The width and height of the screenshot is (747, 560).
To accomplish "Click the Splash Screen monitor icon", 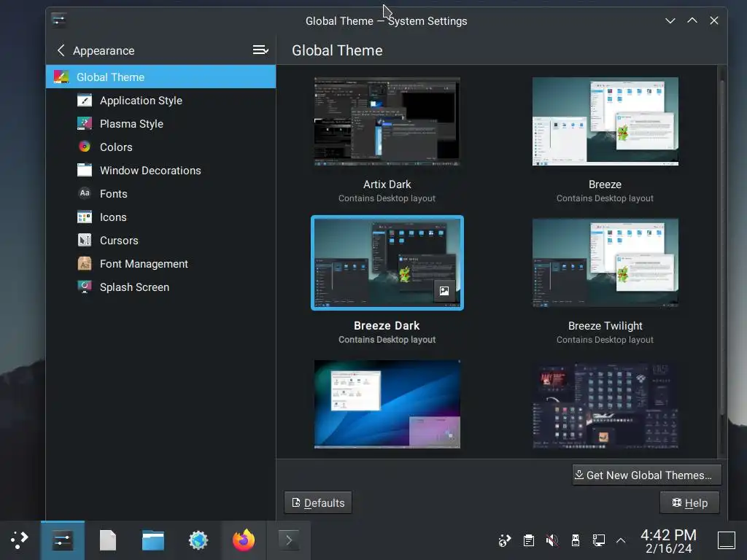I will click(85, 287).
